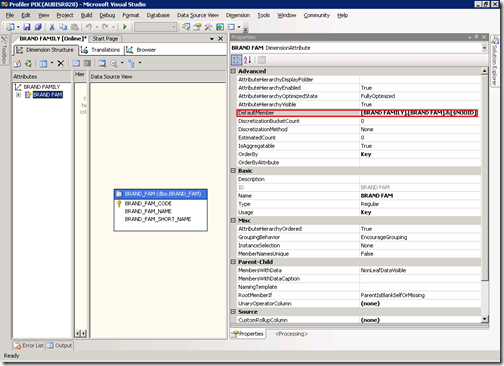Click the Properties grid scroll up arrow
Viewport: 504px width, 366px height.
point(484,71)
